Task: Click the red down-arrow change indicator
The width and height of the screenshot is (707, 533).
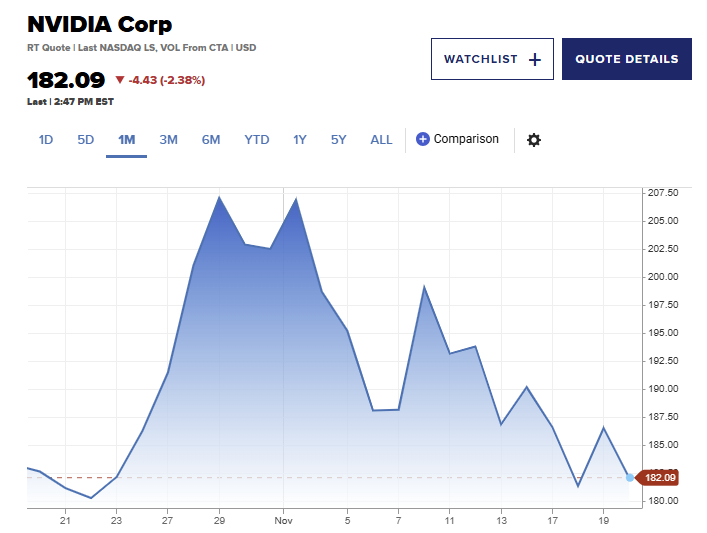Action: click(120, 80)
